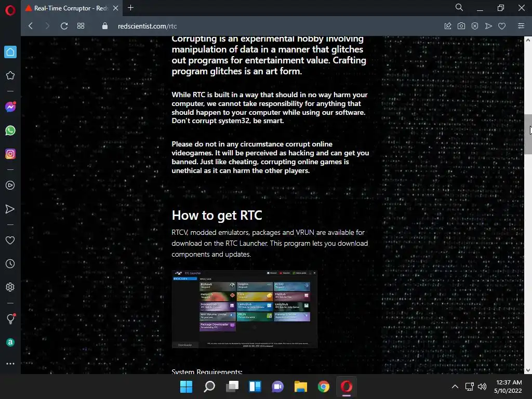
Task: Click the RTC Launcher screenshot image
Action: click(245, 309)
